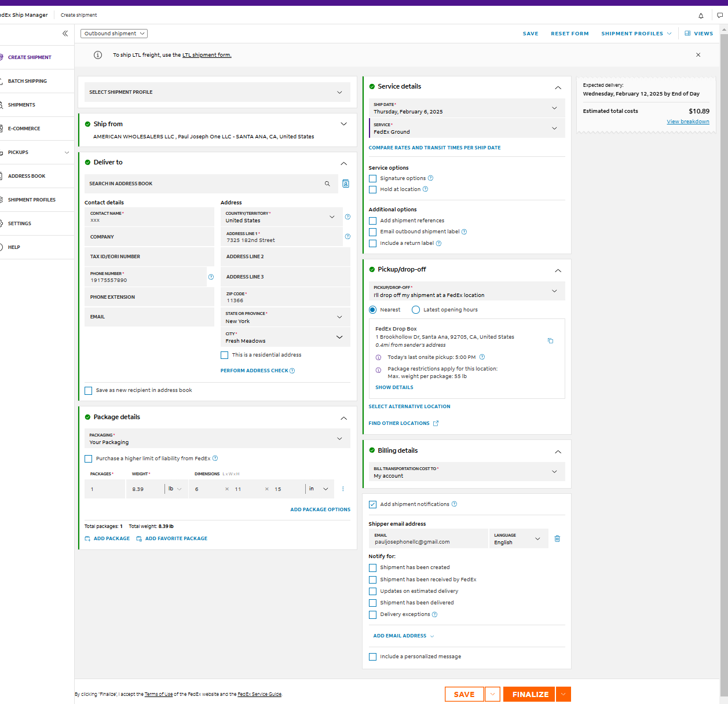The width and height of the screenshot is (728, 704).
Task: Show help for Delivery exceptions
Action: pos(434,614)
